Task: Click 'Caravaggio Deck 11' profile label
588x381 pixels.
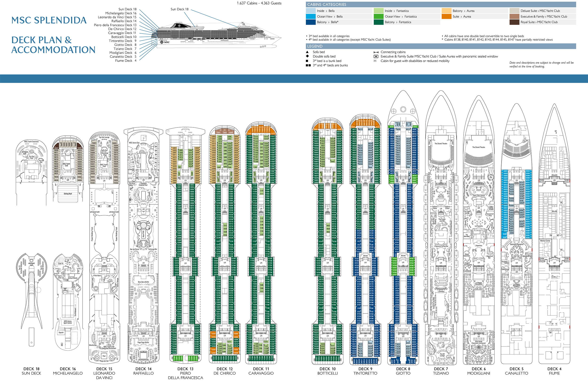Action: (122, 33)
